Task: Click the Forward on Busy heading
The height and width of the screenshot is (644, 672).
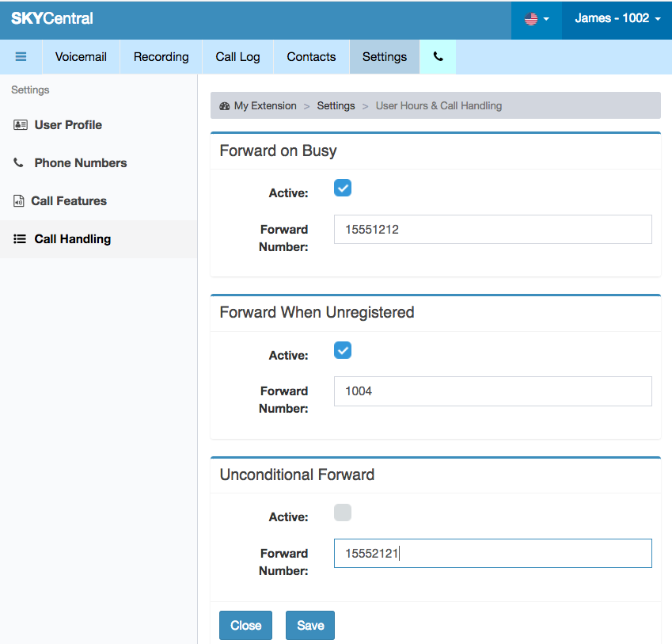Action: 278,151
